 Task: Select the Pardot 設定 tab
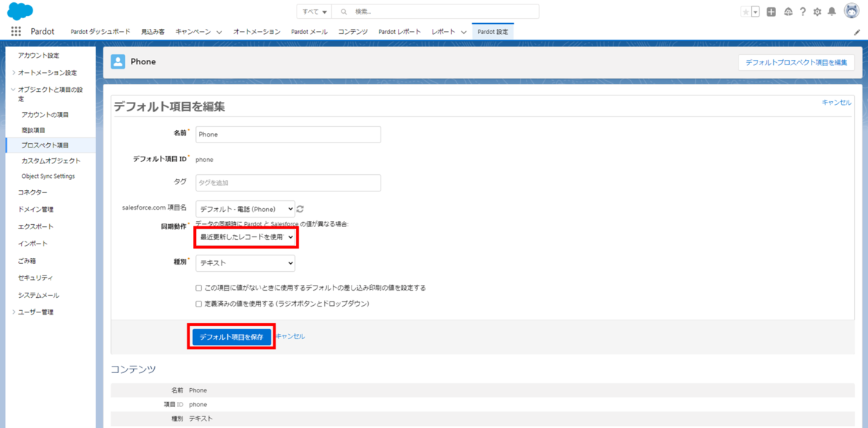coord(493,32)
